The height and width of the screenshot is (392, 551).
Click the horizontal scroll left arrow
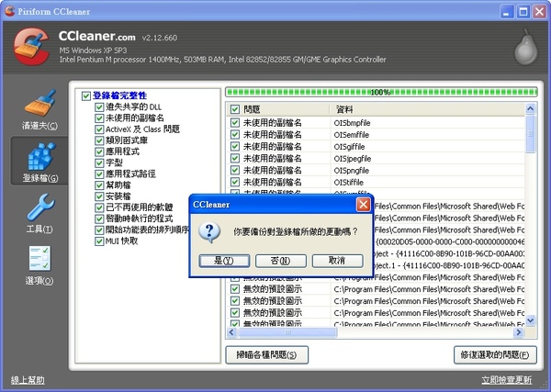231,332
